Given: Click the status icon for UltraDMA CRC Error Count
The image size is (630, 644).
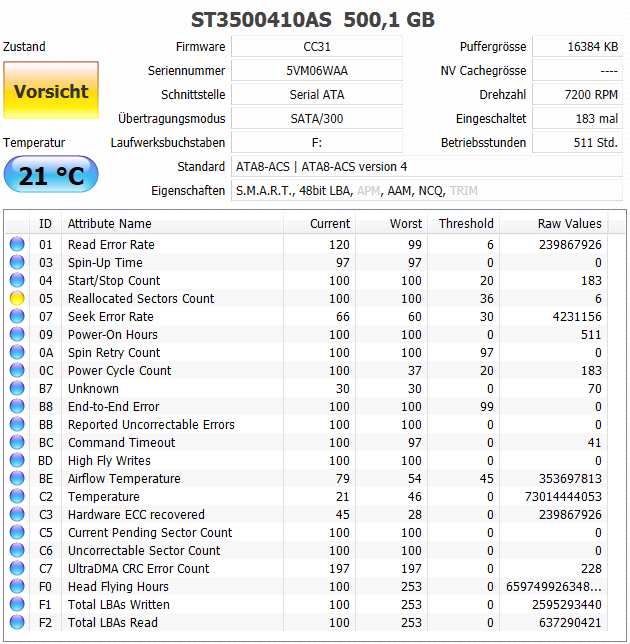Looking at the screenshot, I should [17, 568].
